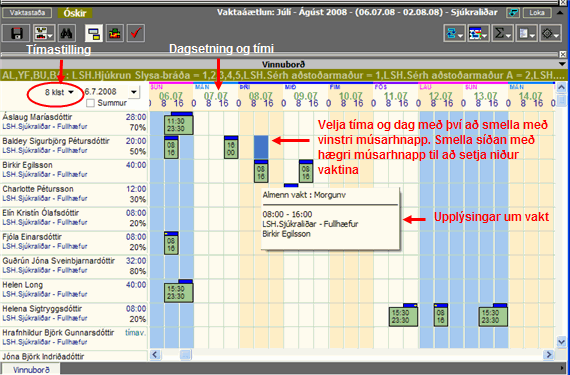
Task: Toggle the Summur checkbox
Action: coord(91,103)
